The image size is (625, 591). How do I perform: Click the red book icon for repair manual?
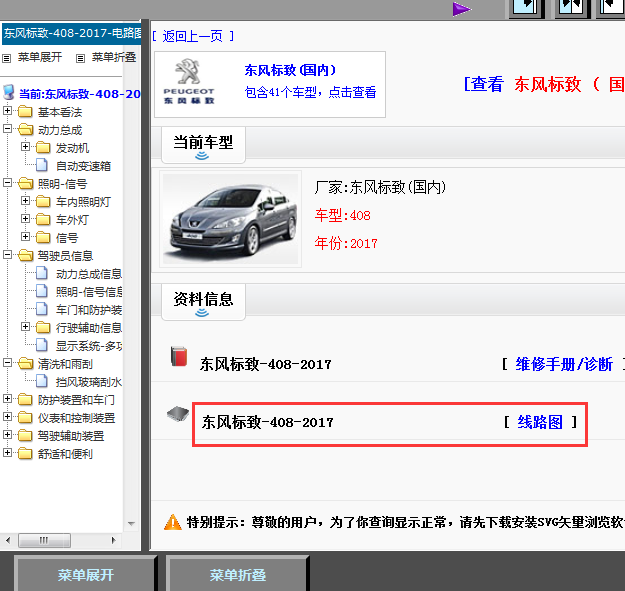pos(179,356)
